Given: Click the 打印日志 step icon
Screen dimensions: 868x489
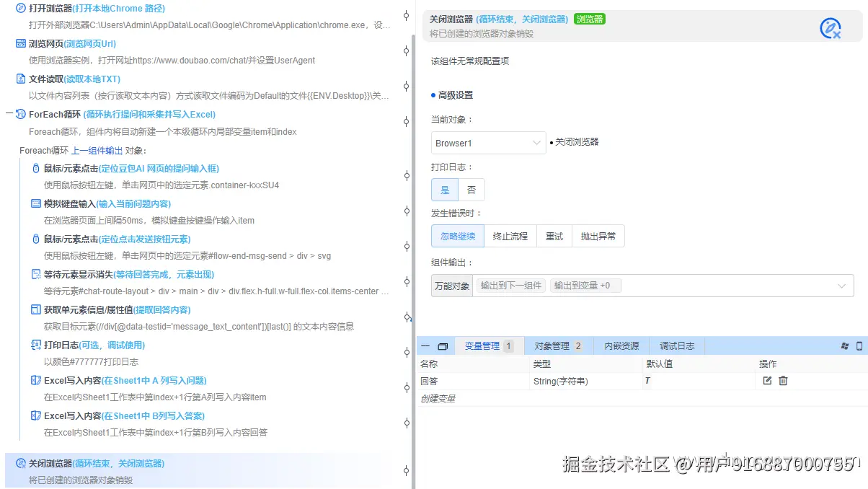Looking at the screenshot, I should (x=36, y=345).
